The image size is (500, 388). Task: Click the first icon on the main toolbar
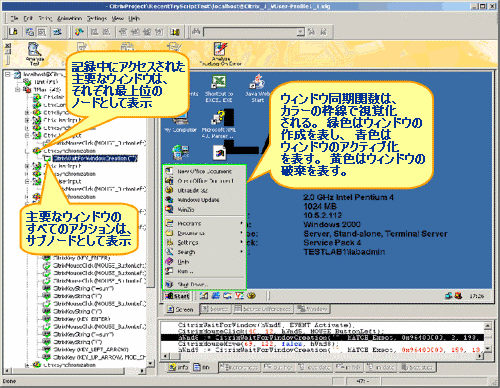(x=13, y=32)
